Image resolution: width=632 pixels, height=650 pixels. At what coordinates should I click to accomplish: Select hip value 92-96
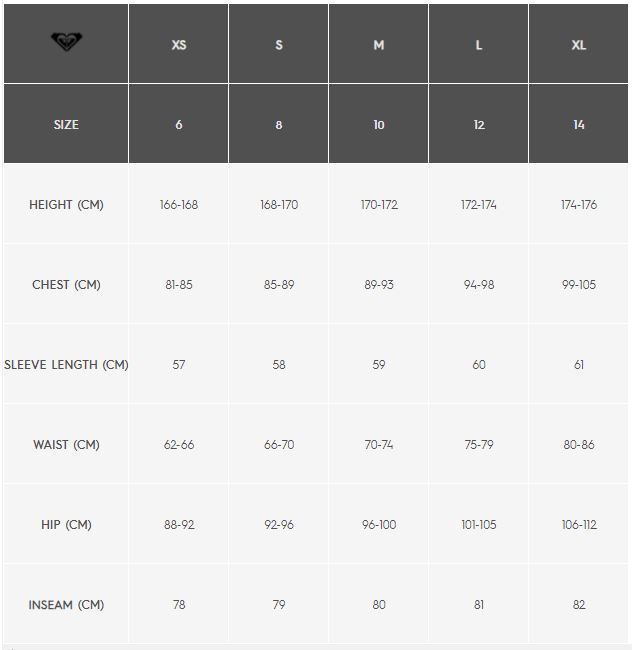[x=279, y=525]
